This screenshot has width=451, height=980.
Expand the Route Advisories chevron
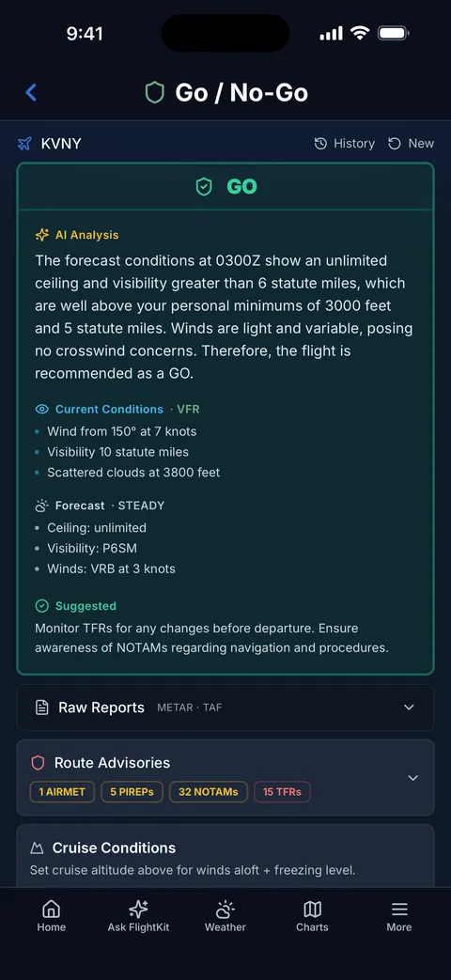[412, 777]
